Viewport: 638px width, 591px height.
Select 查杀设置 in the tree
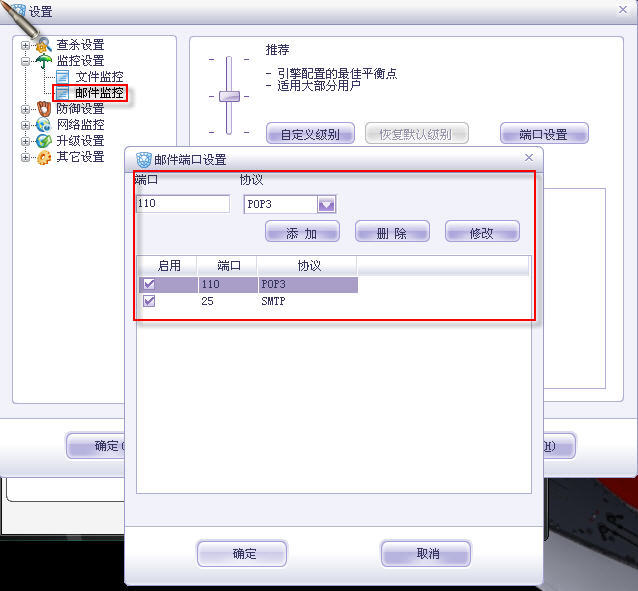pos(80,45)
